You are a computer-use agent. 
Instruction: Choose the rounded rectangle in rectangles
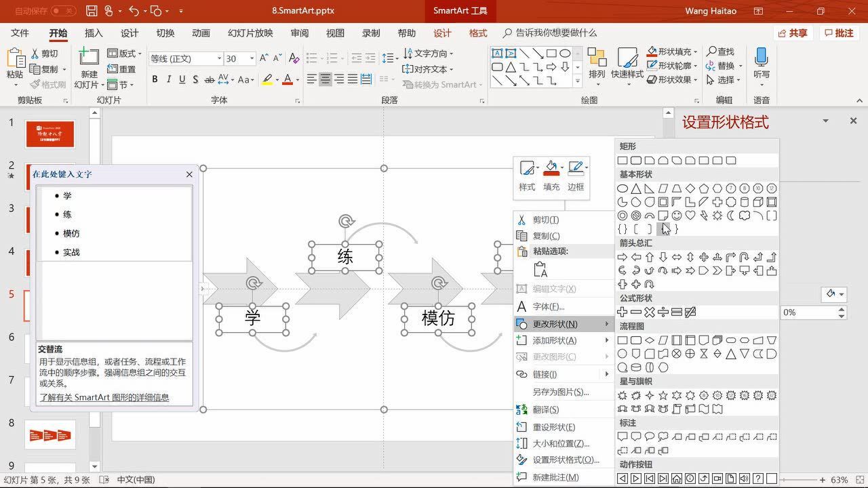click(x=636, y=161)
